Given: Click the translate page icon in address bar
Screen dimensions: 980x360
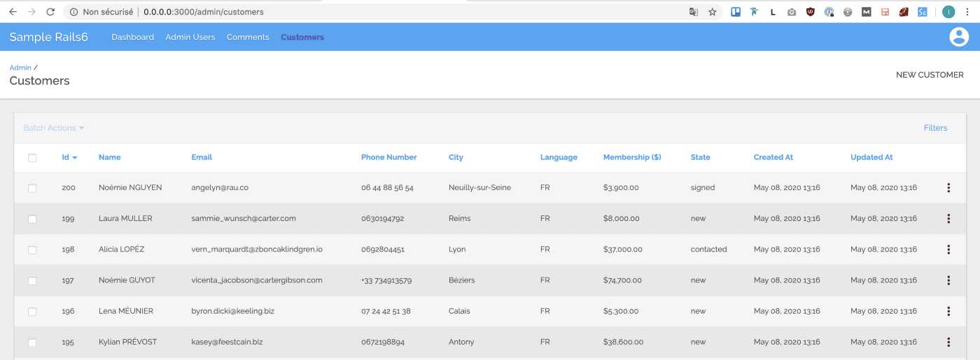Looking at the screenshot, I should [694, 12].
